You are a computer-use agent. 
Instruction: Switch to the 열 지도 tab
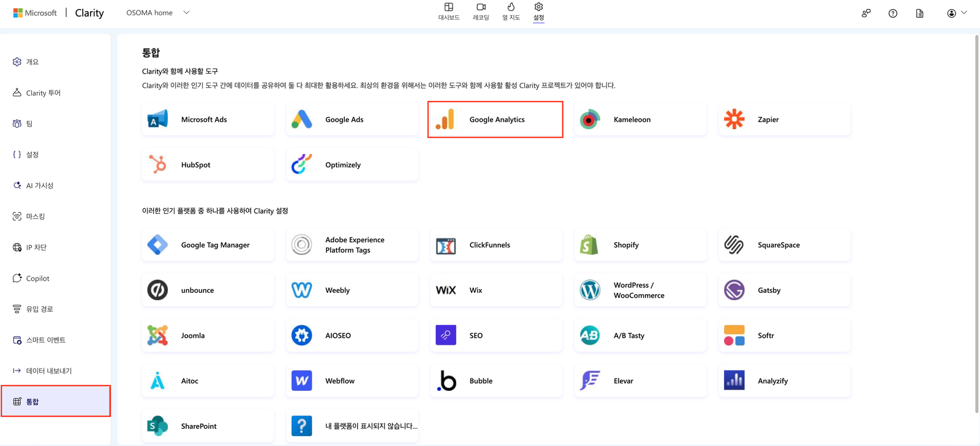(x=511, y=12)
